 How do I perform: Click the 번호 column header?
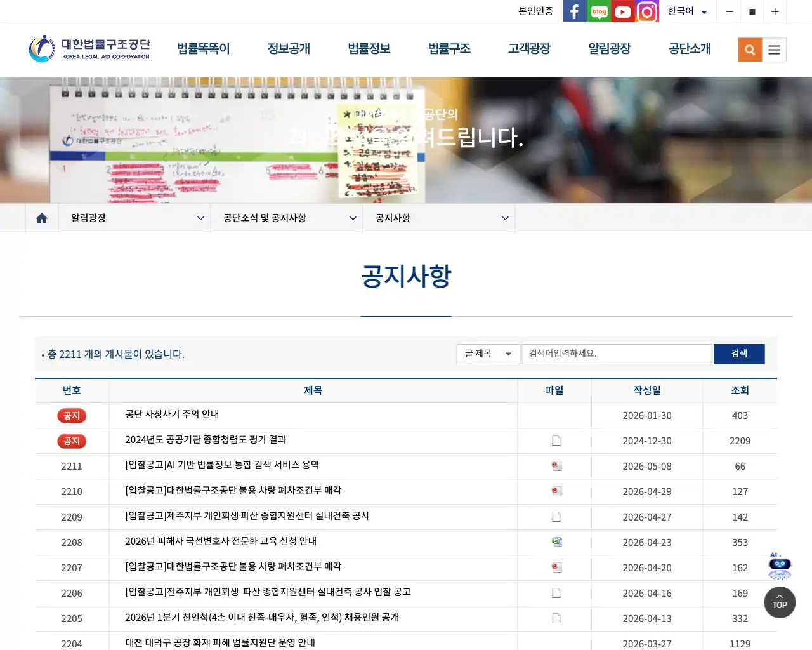(x=72, y=390)
